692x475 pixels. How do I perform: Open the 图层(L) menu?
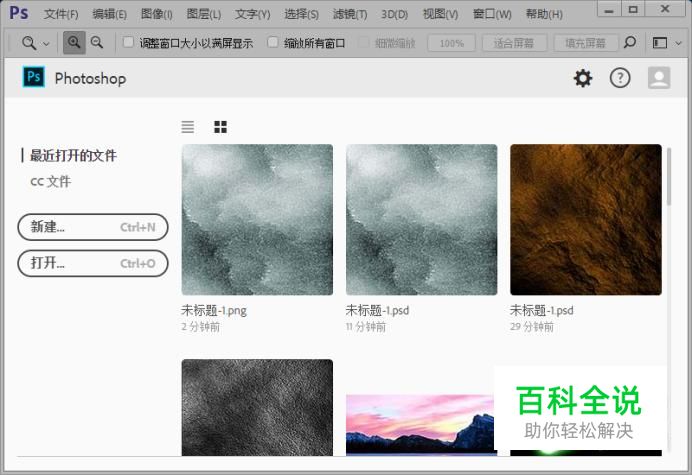(204, 14)
